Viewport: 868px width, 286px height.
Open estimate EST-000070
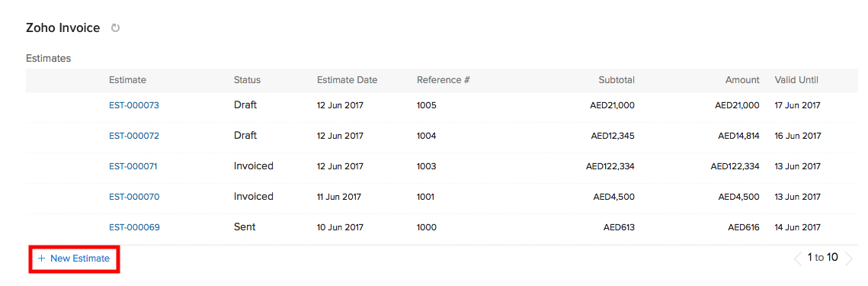(134, 197)
